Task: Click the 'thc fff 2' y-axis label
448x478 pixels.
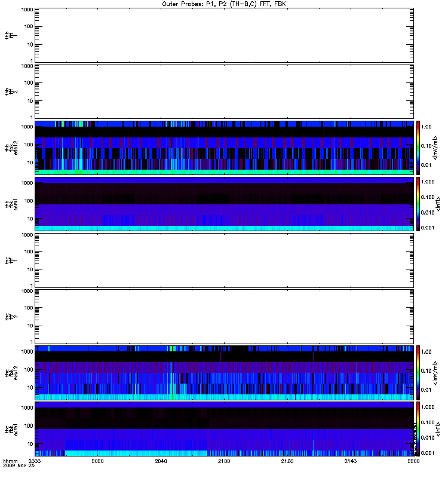Action: point(11,317)
